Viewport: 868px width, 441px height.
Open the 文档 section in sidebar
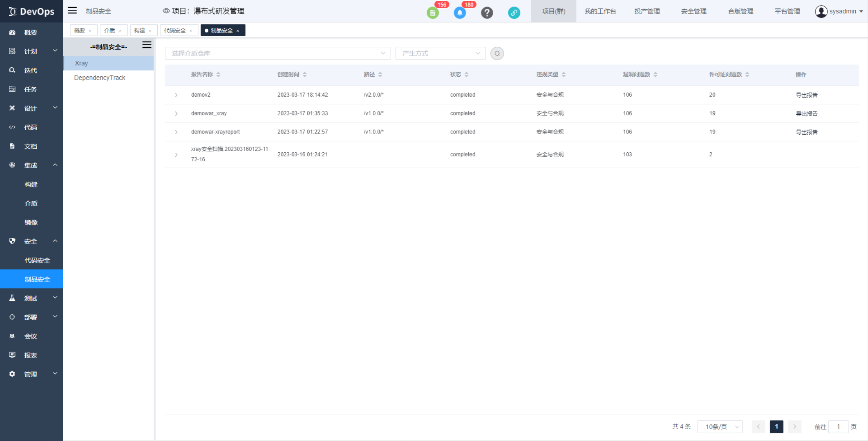coord(30,146)
